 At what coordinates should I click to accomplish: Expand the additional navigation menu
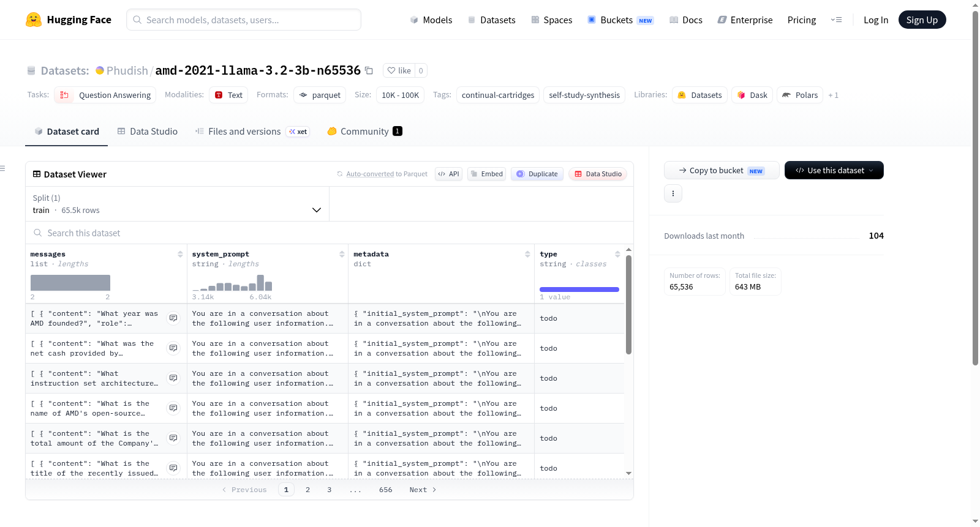coord(836,20)
